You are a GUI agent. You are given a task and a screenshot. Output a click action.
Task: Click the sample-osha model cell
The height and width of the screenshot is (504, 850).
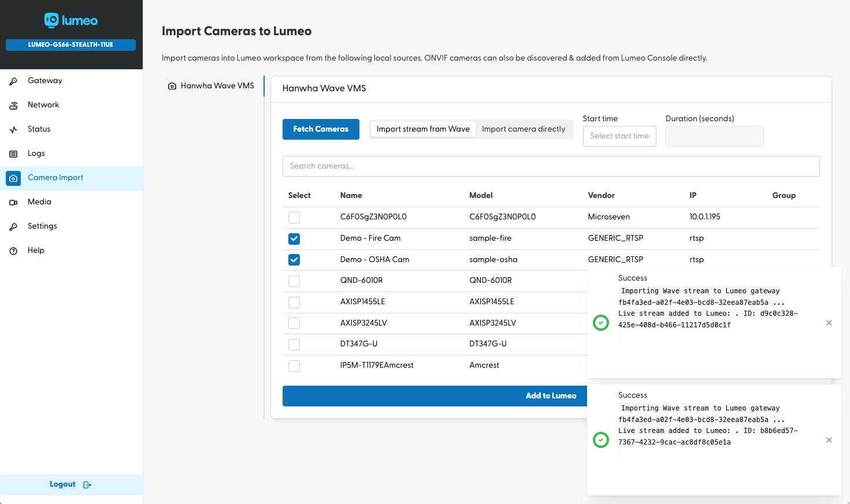pos(493,260)
